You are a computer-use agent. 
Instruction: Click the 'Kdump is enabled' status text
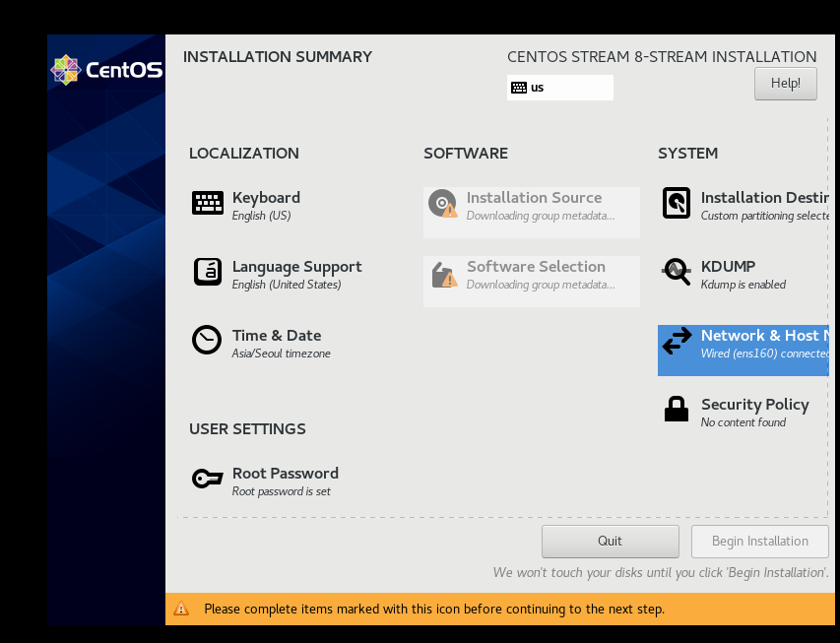tap(743, 285)
